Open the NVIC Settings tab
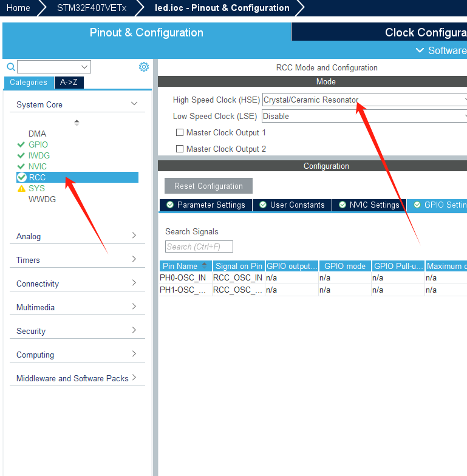Viewport: 467px width, 476px height. coord(369,205)
